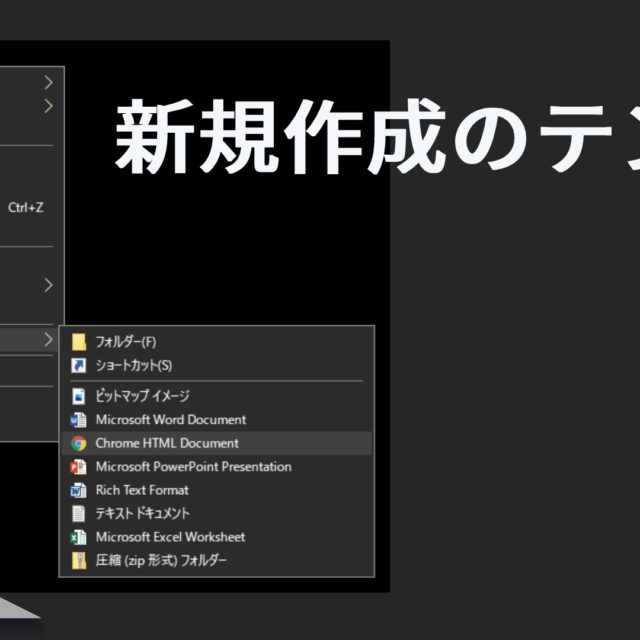
Task: Click the yellow folder icon beside フォルダー(F)
Action: coord(79,342)
